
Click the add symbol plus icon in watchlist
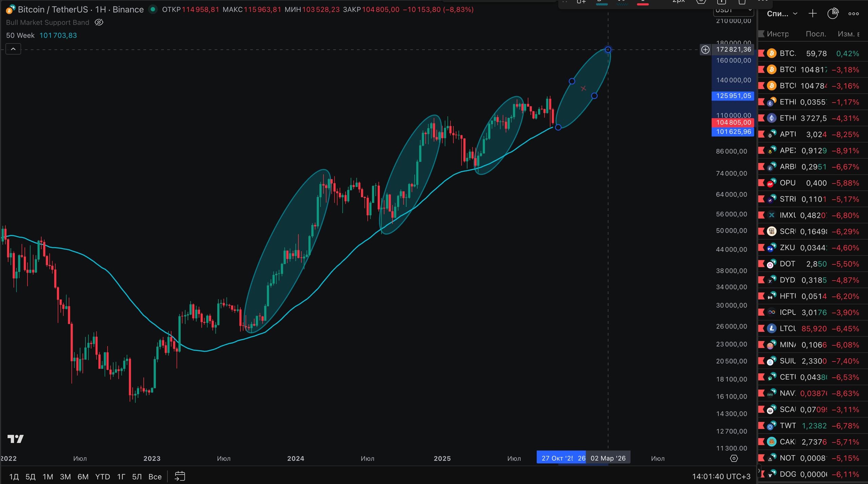(x=812, y=14)
